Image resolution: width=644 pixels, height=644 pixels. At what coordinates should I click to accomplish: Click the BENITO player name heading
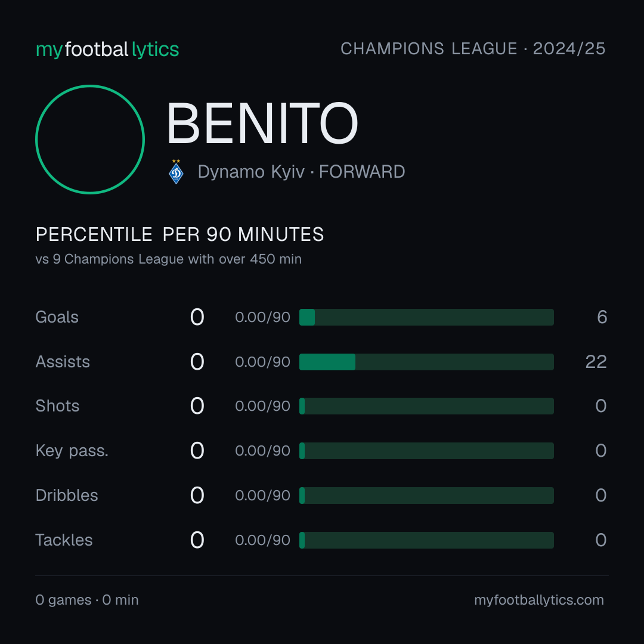tap(262, 123)
